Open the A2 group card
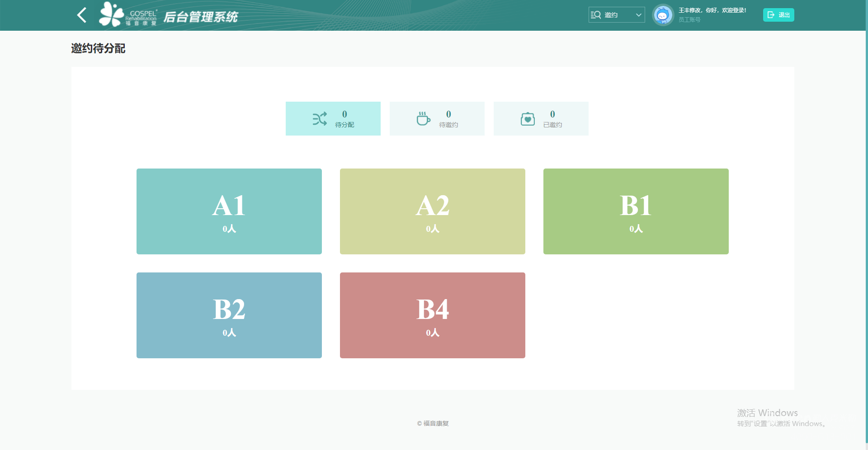 pyautogui.click(x=433, y=211)
